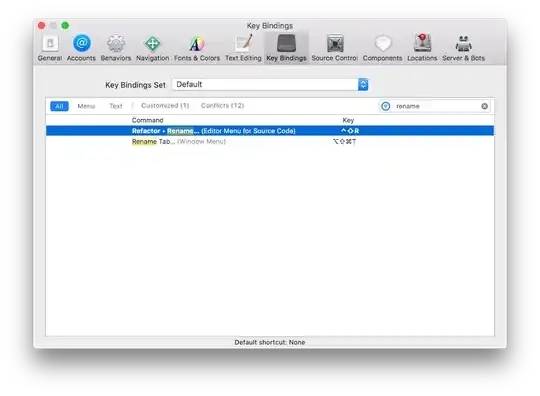Clear the rename search field

(484, 106)
